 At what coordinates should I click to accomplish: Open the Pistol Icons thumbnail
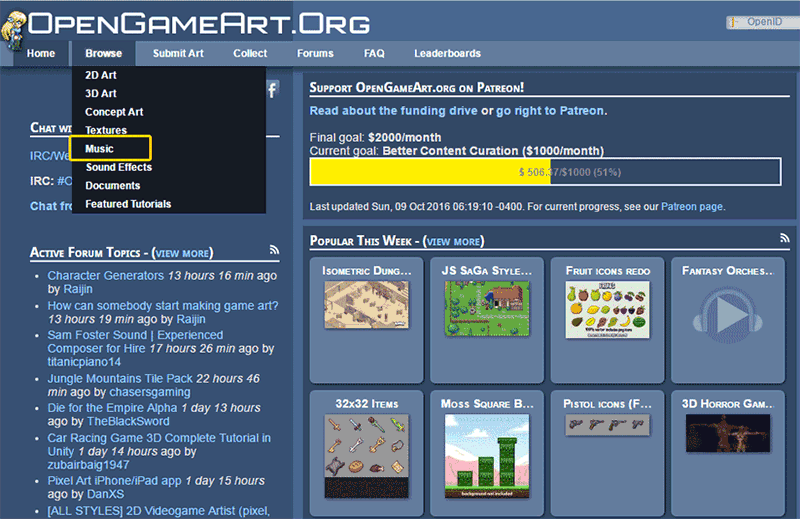point(607,425)
